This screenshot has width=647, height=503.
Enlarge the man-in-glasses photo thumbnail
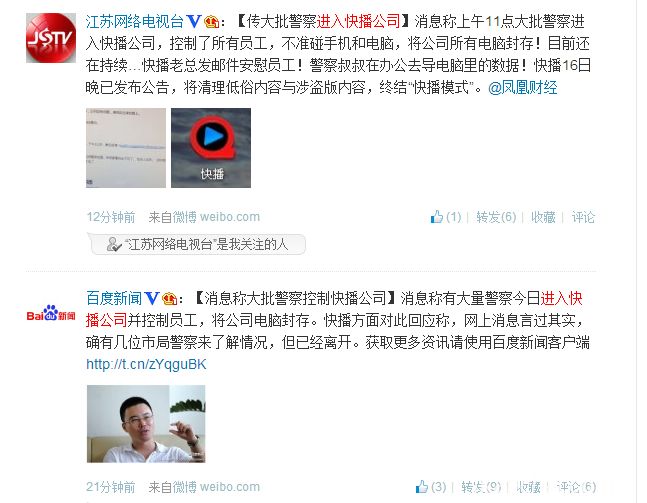146,424
